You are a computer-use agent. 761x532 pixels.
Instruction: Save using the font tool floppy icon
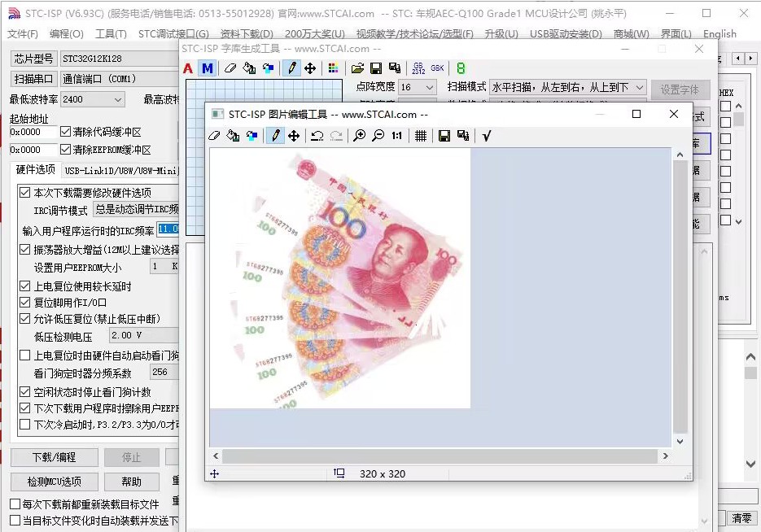point(376,68)
